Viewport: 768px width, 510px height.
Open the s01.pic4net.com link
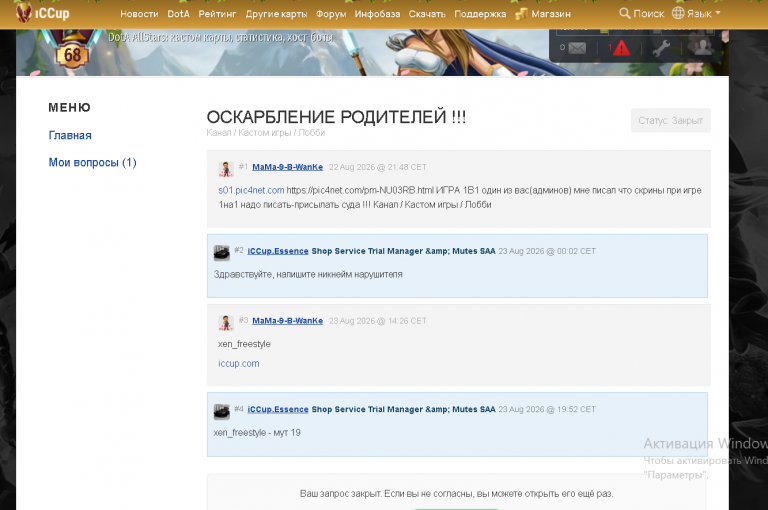pos(251,190)
